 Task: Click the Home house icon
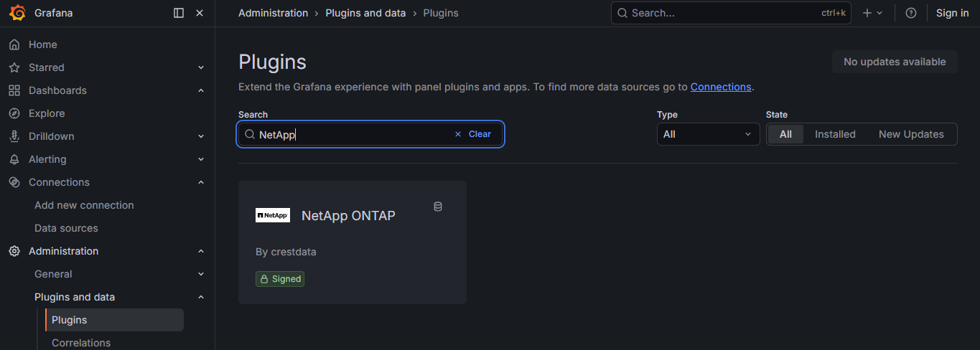14,44
